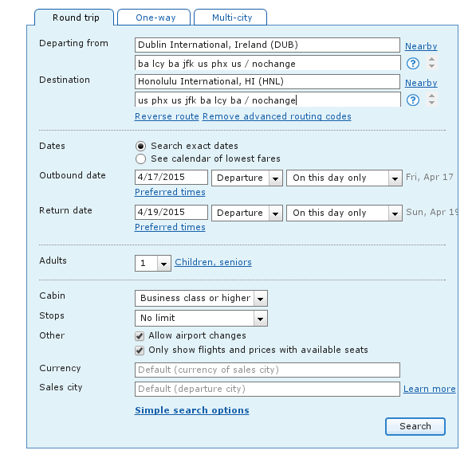This screenshot has width=476, height=462.
Task: Click the Outbound date input field
Action: (171, 178)
